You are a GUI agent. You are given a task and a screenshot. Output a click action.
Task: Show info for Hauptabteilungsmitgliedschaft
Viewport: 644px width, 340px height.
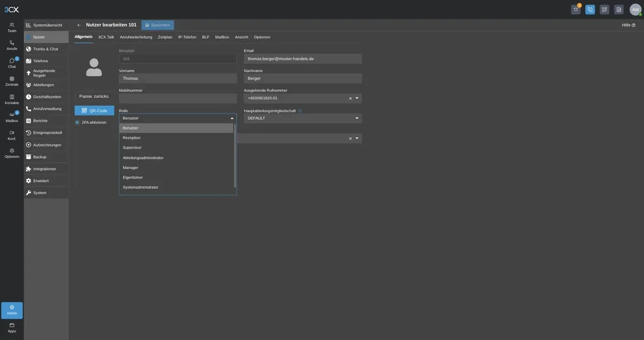coord(300,111)
